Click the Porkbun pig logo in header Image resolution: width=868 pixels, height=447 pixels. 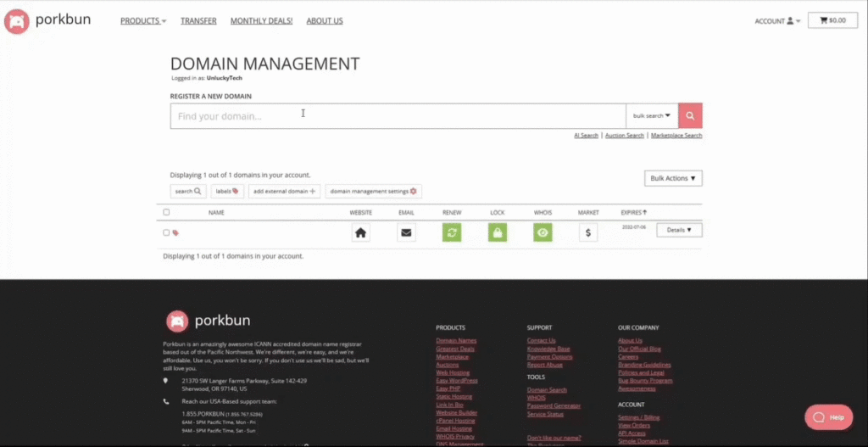17,20
